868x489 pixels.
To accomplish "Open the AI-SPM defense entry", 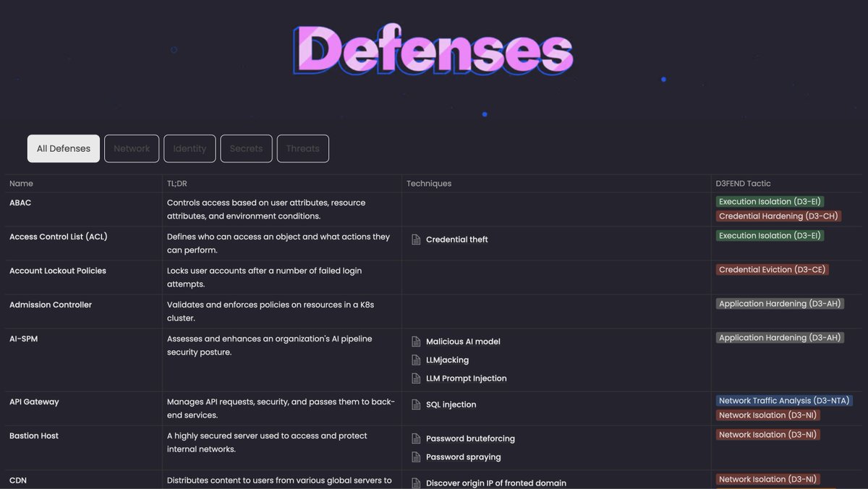I will pos(24,339).
